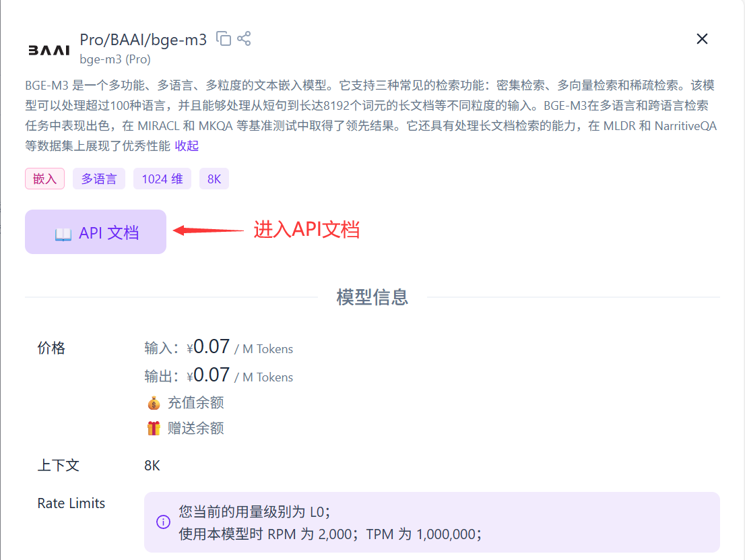Screen dimensions: 745x560
Task: Click the Pro/BAAI/bge-m3 title text
Action: click(143, 40)
